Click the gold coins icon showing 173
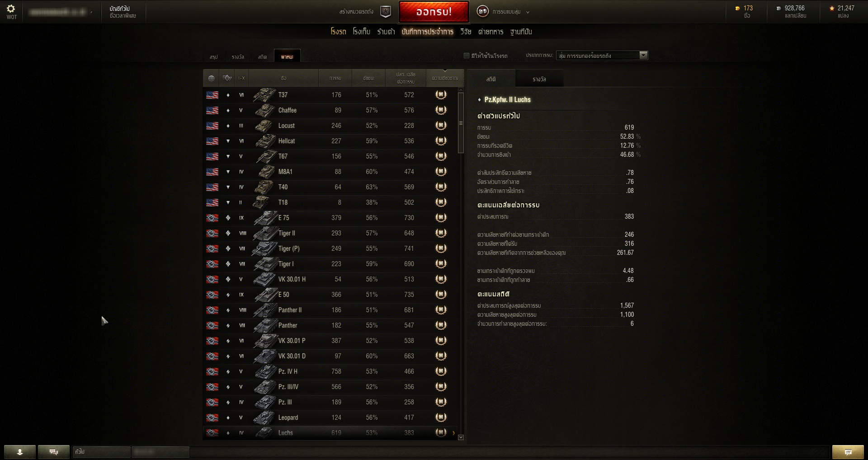Screen dimensions: 868x460 coord(738,8)
